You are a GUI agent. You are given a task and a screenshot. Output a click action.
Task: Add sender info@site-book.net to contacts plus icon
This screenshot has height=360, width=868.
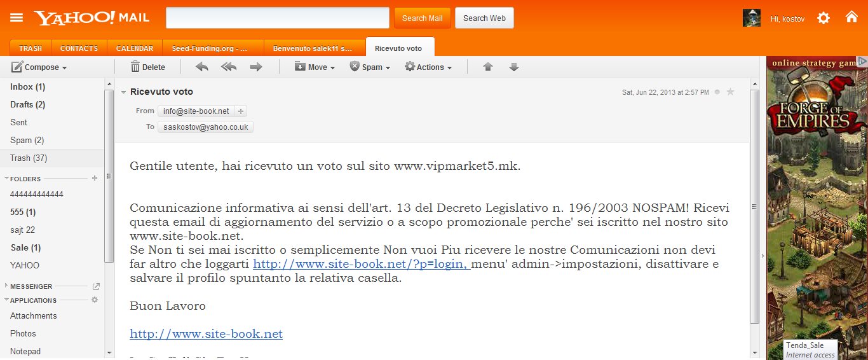click(241, 111)
